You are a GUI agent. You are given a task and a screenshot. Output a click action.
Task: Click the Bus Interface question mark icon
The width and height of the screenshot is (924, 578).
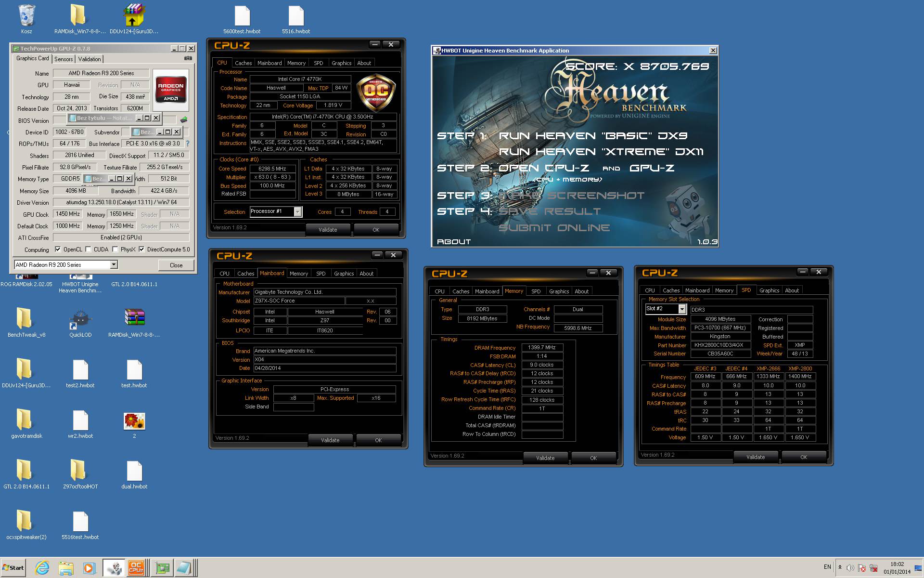(x=188, y=144)
